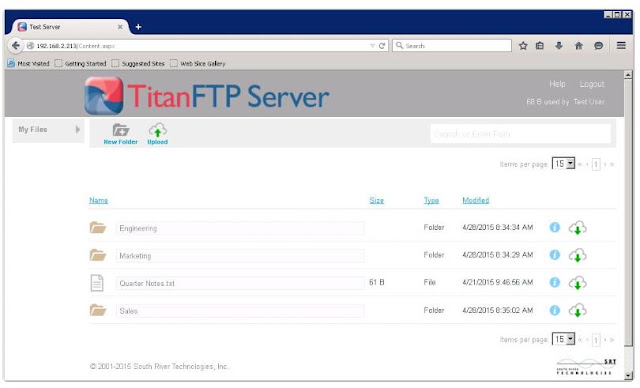The height and width of the screenshot is (388, 640).
Task: Click the Sales folder icon
Action: pyautogui.click(x=98, y=310)
